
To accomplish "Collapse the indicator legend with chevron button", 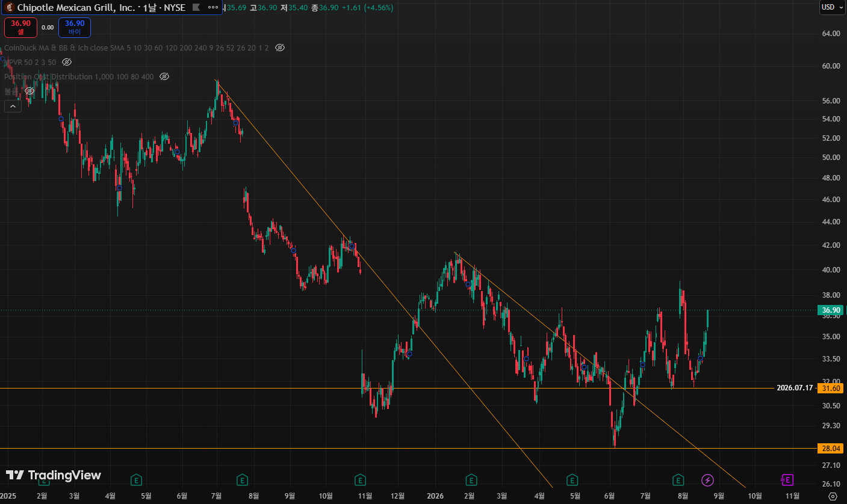I will click(x=13, y=106).
